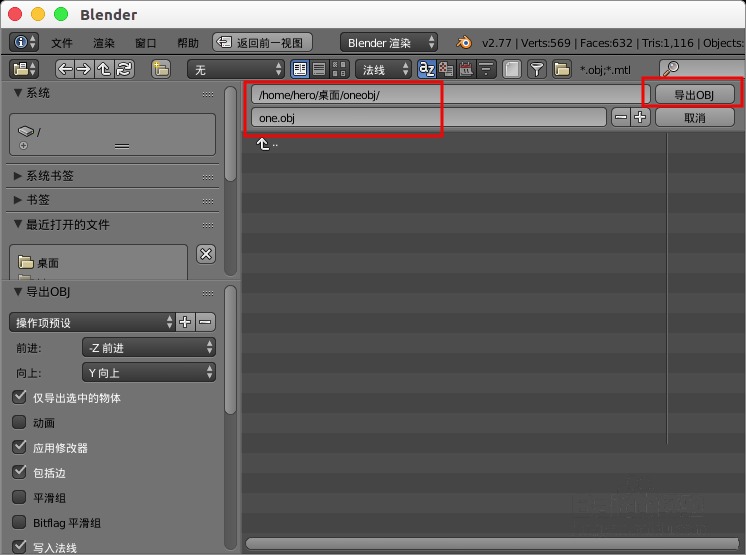The image size is (746, 555).
Task: Open the up axis dropdown
Action: pos(149,372)
